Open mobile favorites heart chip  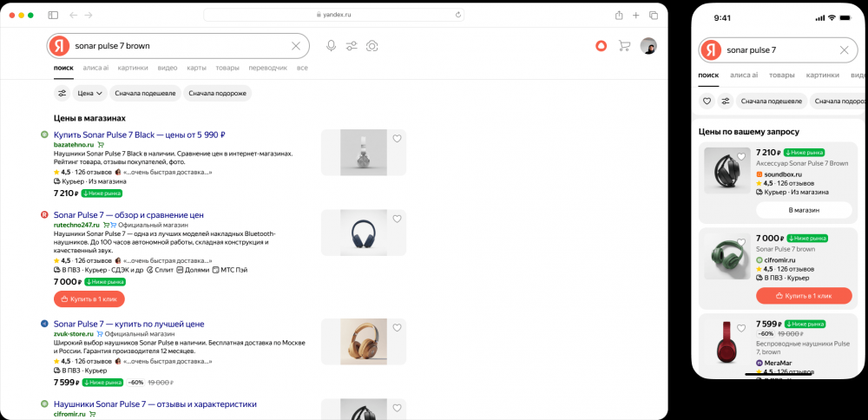tap(707, 102)
